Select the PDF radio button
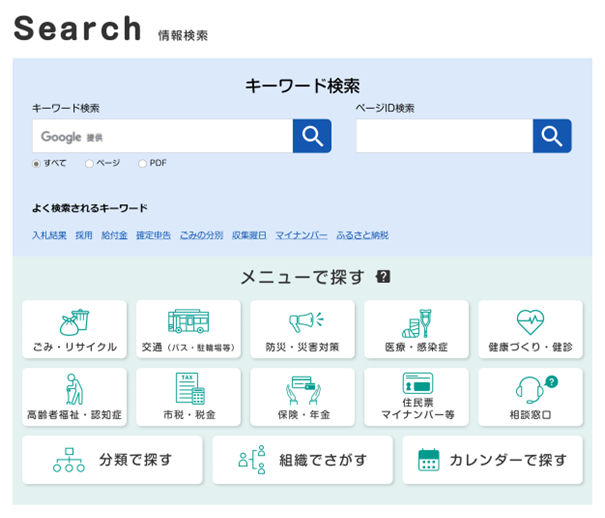Image resolution: width=605 pixels, height=518 pixels. click(142, 164)
